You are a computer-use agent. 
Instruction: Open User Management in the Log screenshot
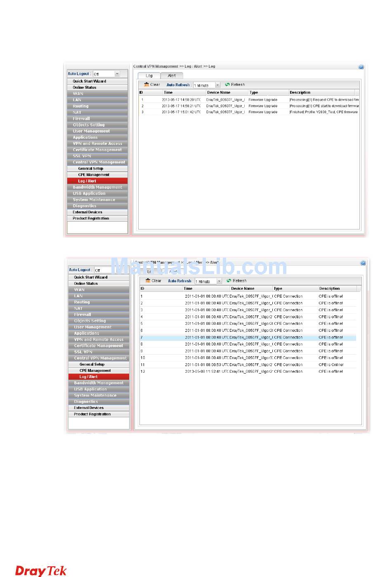pyautogui.click(x=97, y=131)
